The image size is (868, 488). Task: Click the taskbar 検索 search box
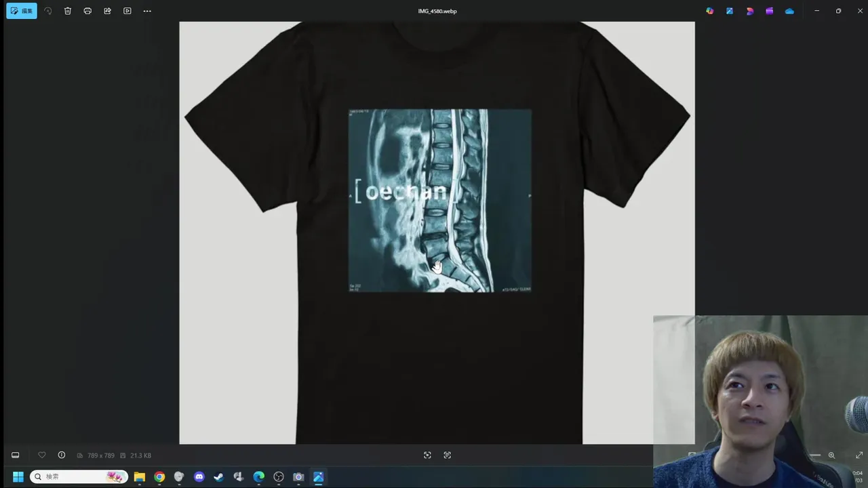pyautogui.click(x=79, y=477)
